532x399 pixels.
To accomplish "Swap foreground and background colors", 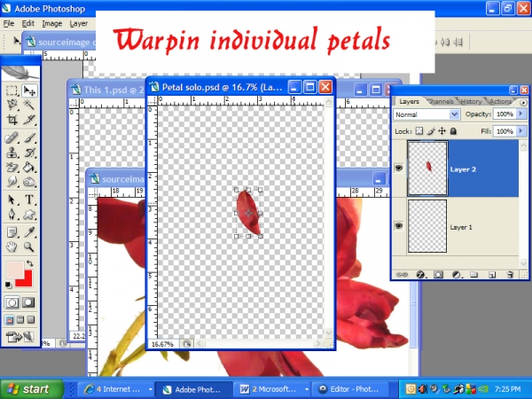I will 30,263.
